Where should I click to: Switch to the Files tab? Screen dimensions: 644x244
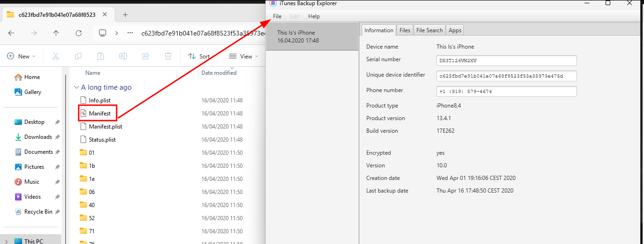(405, 30)
